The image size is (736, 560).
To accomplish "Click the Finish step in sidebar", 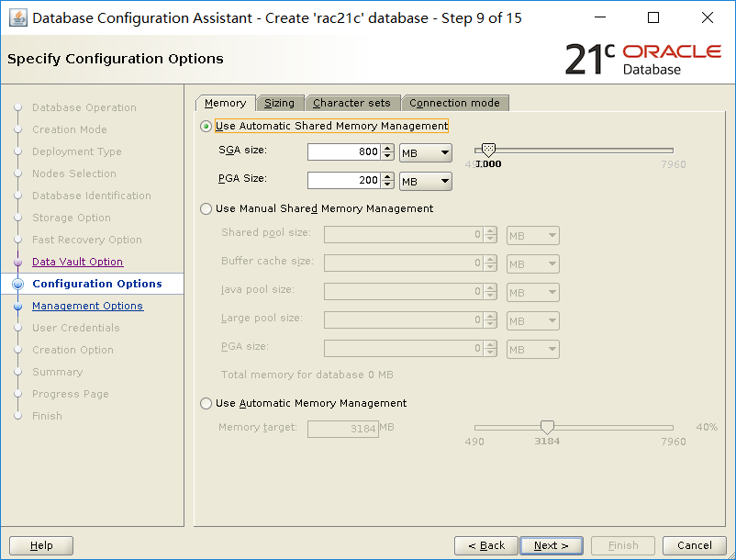I will (x=47, y=417).
